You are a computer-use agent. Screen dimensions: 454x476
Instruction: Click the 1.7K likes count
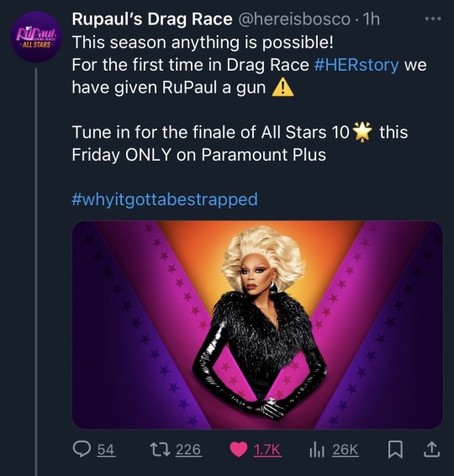267,450
